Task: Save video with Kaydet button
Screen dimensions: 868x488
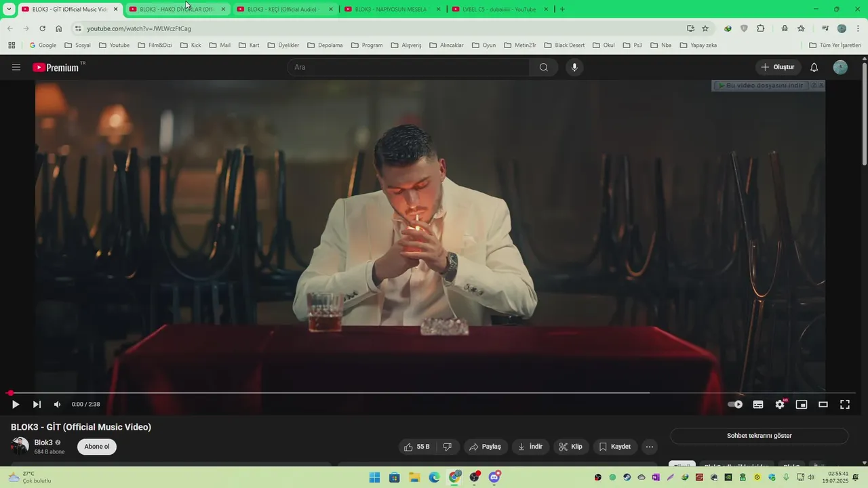Action: tap(615, 447)
